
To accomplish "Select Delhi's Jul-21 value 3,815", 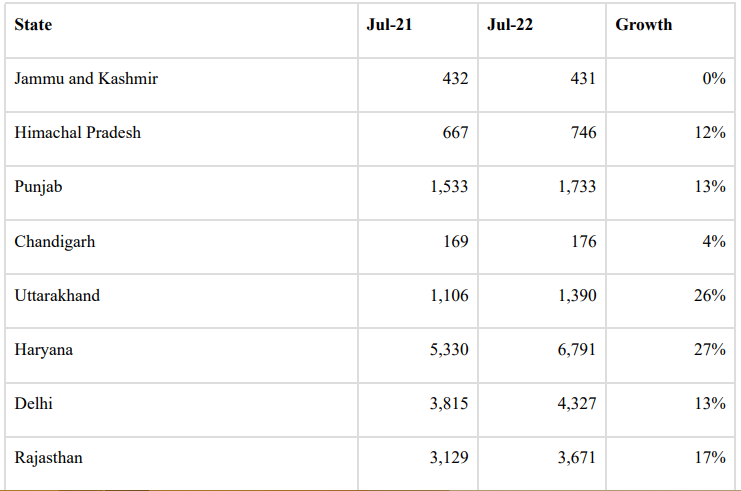I will coord(449,404).
